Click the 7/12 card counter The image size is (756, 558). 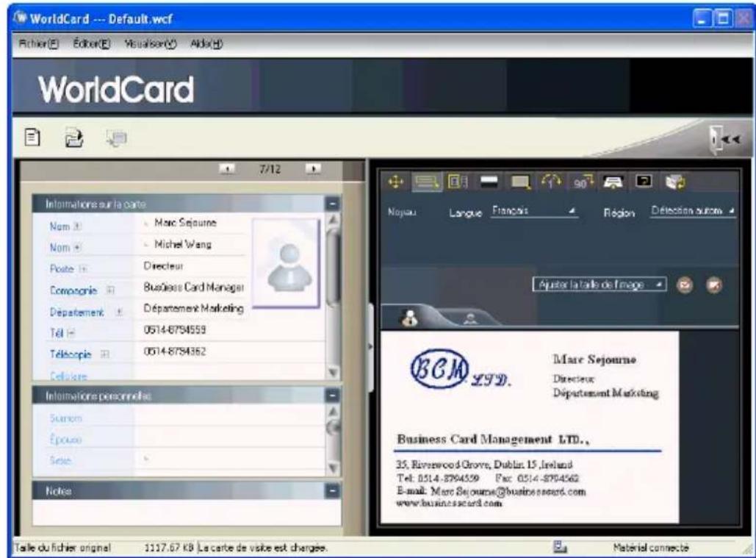click(x=270, y=169)
